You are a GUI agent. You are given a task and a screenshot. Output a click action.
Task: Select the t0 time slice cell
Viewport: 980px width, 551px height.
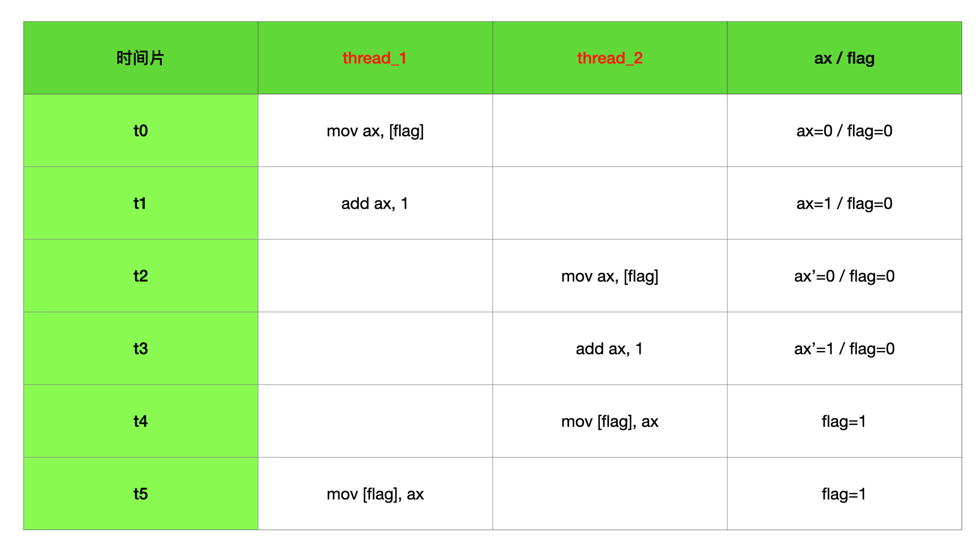140,131
